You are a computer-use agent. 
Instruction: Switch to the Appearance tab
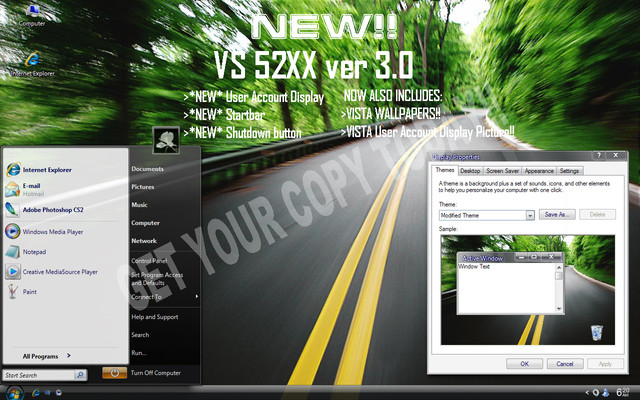click(539, 171)
